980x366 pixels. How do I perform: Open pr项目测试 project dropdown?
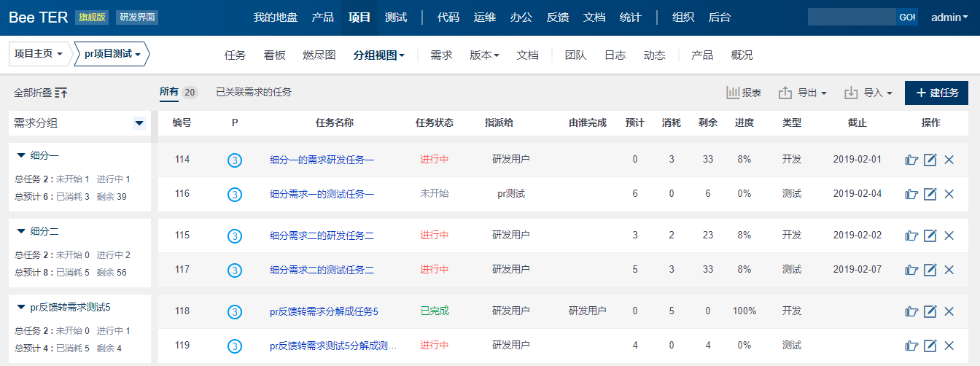pos(112,54)
